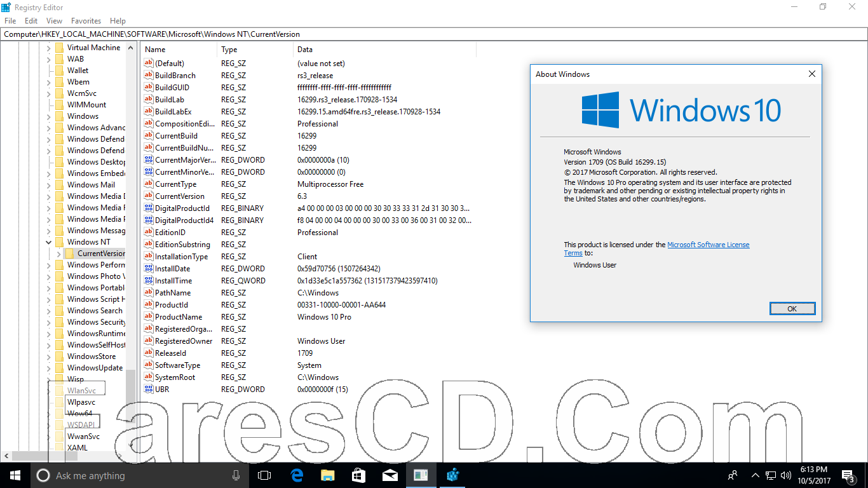Open the Edit menu

31,21
